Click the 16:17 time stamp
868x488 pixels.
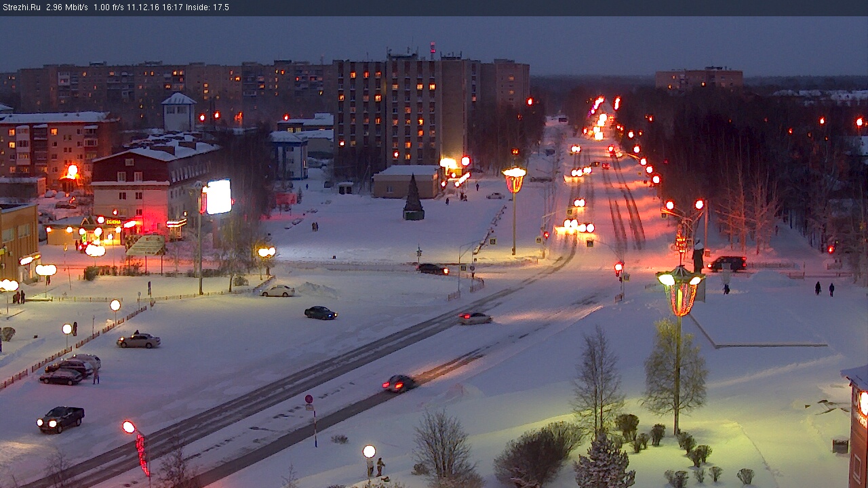172,7
